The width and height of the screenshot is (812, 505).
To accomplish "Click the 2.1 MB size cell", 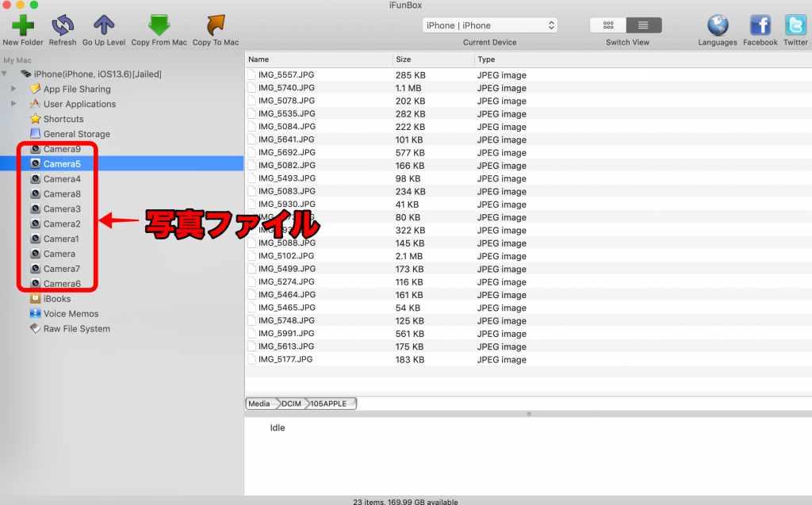I will 409,256.
